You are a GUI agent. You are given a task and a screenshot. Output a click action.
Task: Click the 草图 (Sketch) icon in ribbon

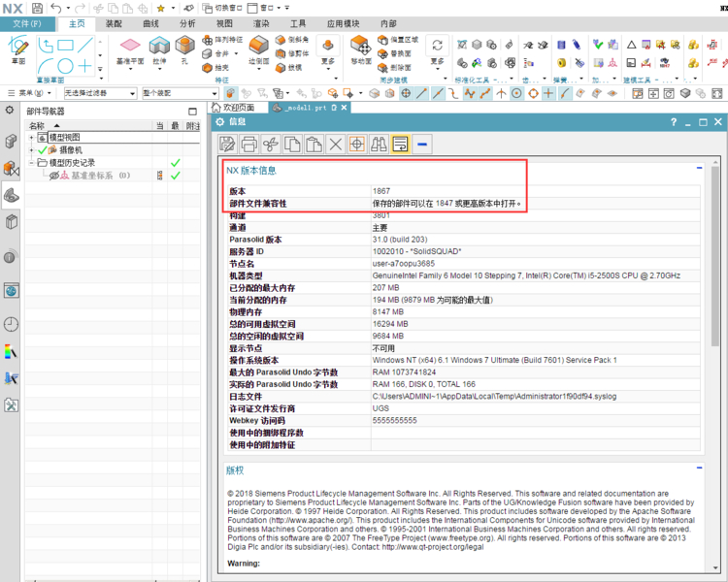[17, 46]
